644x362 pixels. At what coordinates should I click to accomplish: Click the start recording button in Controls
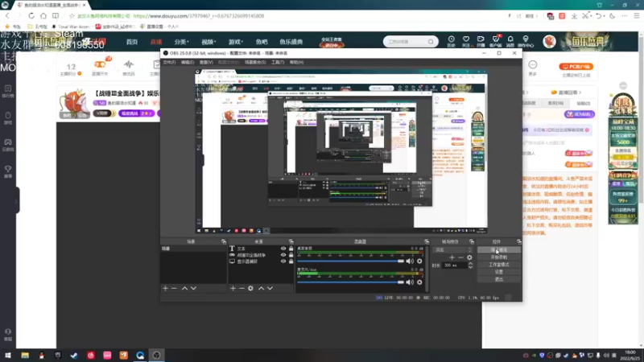[498, 257]
